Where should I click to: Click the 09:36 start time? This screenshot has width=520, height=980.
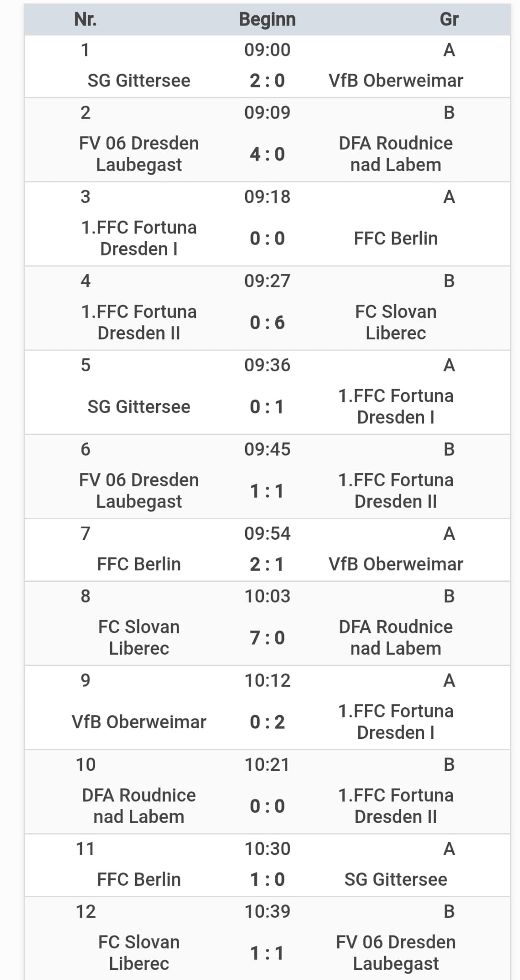coord(267,365)
